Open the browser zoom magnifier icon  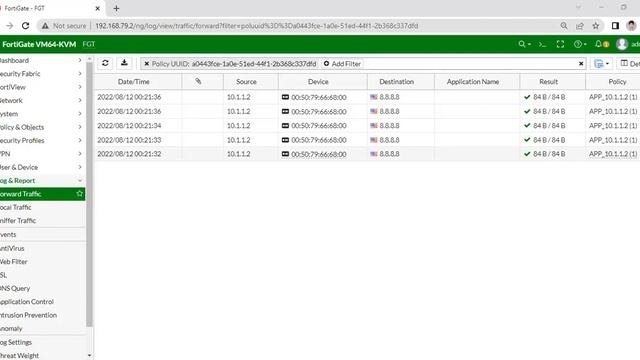coord(564,26)
